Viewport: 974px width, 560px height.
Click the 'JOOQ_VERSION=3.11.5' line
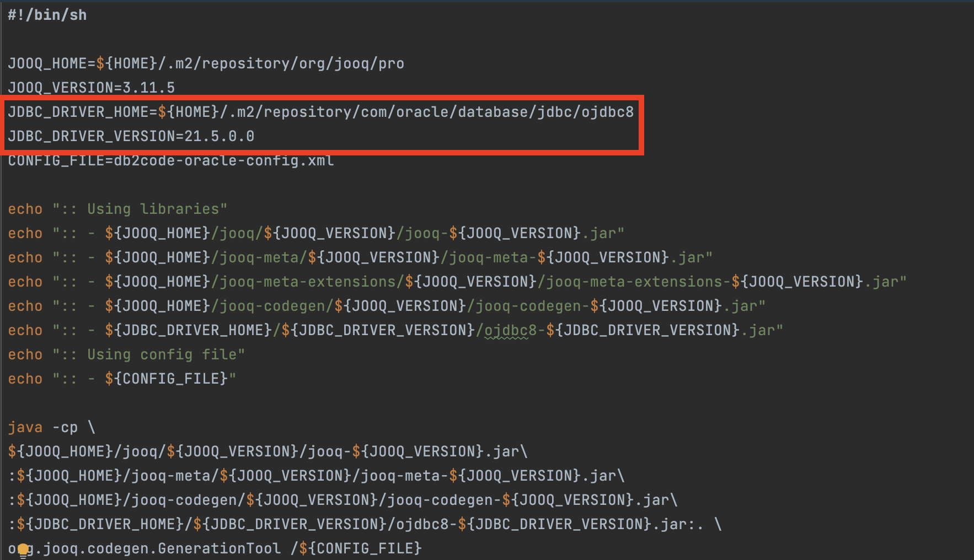[91, 88]
